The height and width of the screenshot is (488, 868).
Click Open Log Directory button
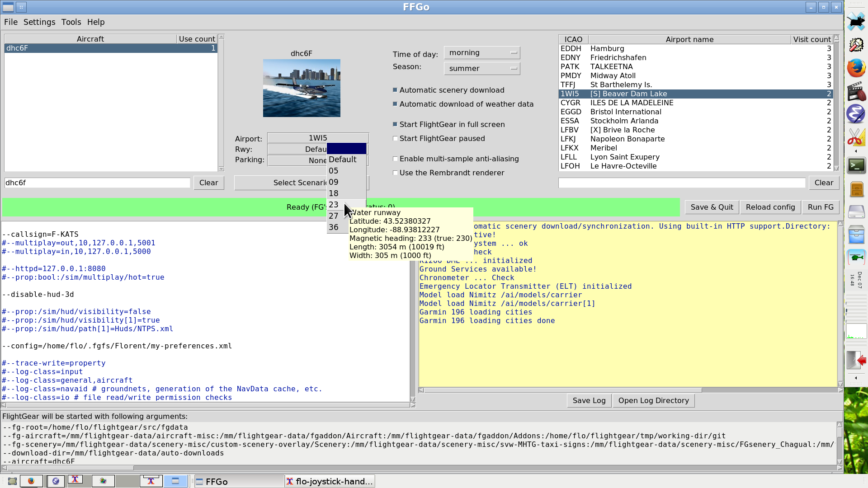pos(653,400)
